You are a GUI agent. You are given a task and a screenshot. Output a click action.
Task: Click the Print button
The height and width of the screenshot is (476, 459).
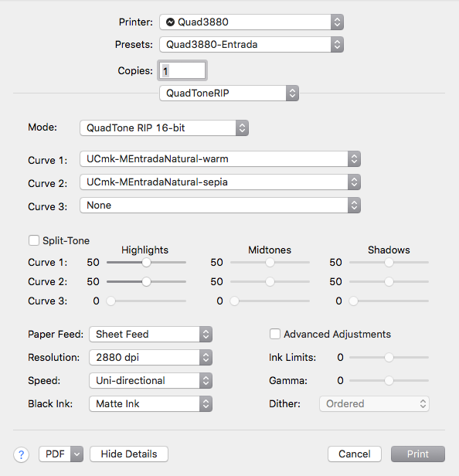pyautogui.click(x=418, y=454)
